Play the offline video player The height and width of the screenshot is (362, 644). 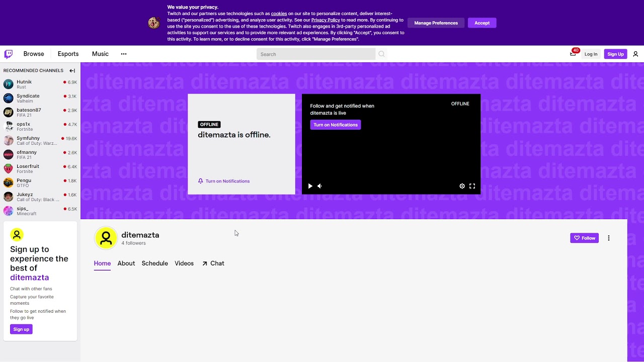(x=310, y=186)
